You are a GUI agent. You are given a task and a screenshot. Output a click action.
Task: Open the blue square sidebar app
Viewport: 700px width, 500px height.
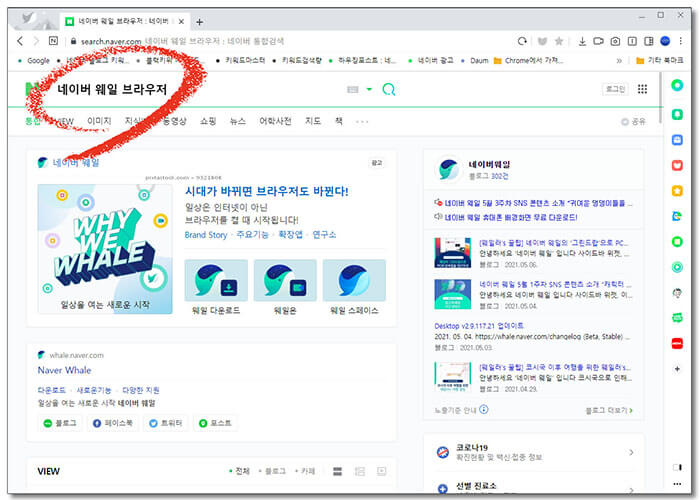677,140
